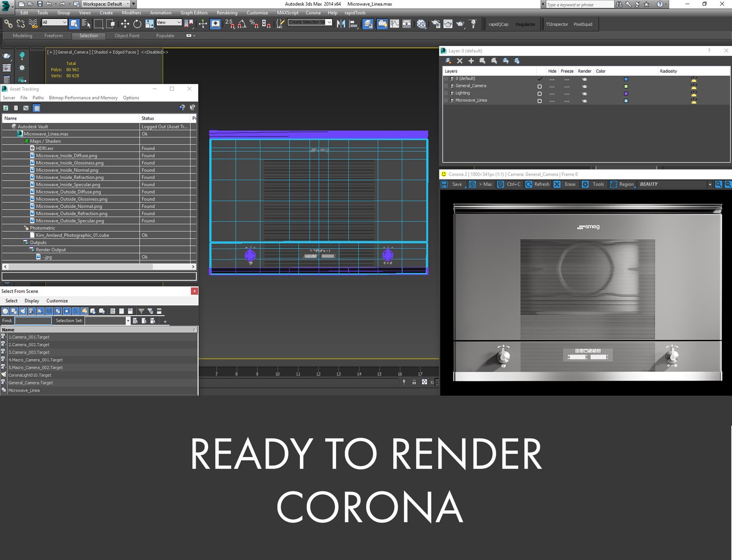The image size is (732, 560).
Task: Switch to the Freeform ribbon tab
Action: [x=53, y=36]
